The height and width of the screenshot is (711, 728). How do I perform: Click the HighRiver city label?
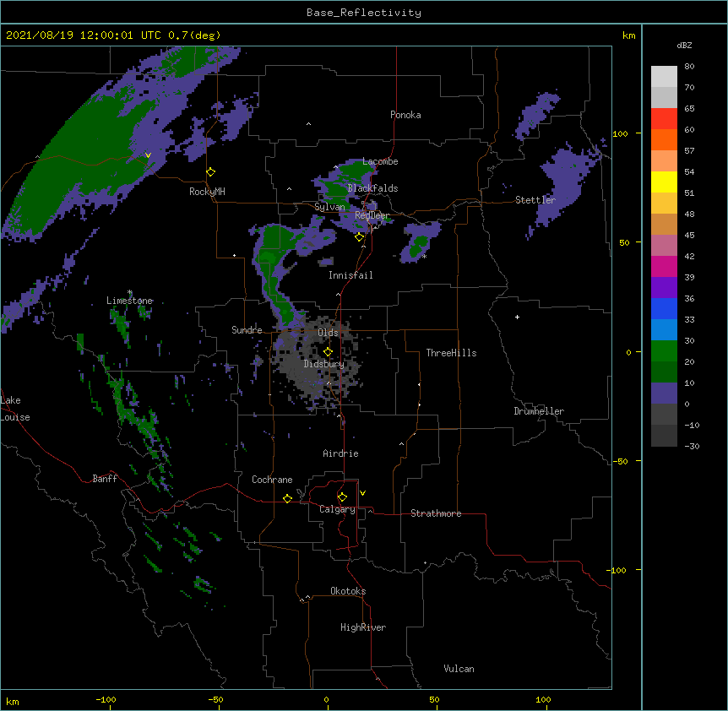tap(363, 627)
